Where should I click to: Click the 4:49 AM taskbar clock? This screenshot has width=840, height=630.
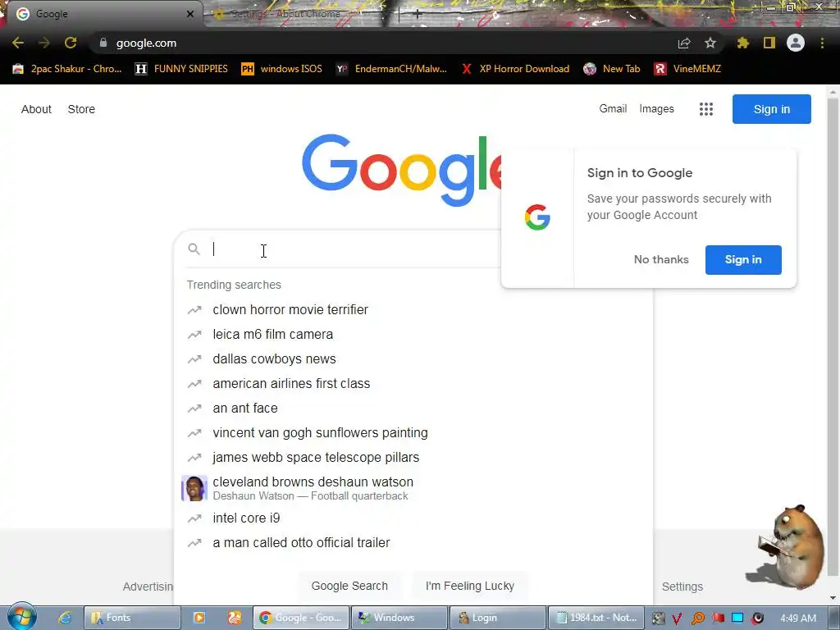pyautogui.click(x=798, y=619)
